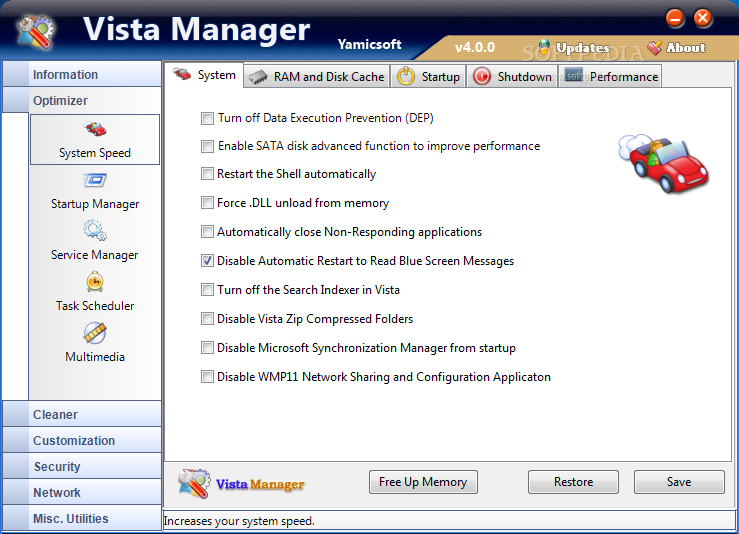Screen dimensions: 739x534
Task: Select the System Speed label
Action: [x=95, y=153]
